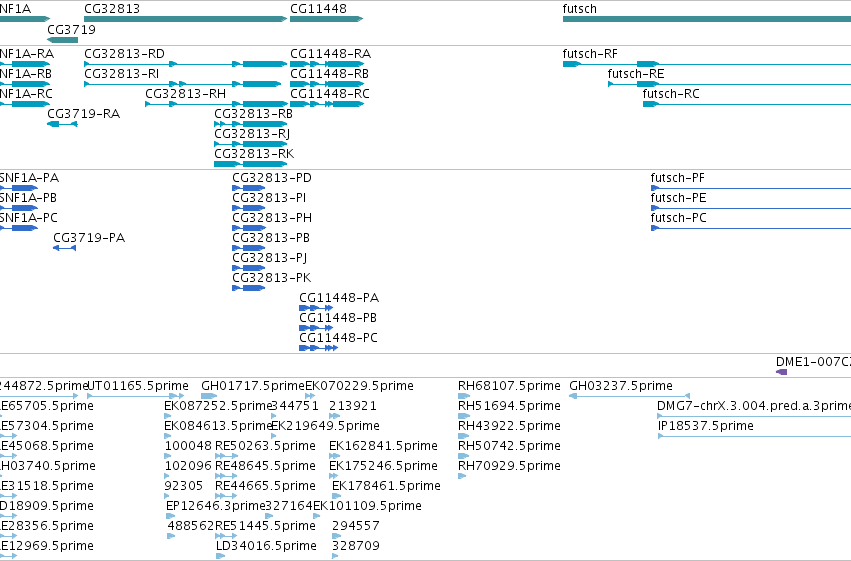Select the CG32813-PJ protein
851x561 pixels.
pos(249,268)
